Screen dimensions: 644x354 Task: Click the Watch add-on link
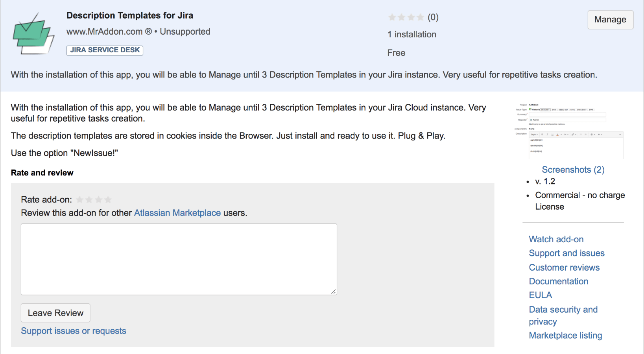[556, 239]
